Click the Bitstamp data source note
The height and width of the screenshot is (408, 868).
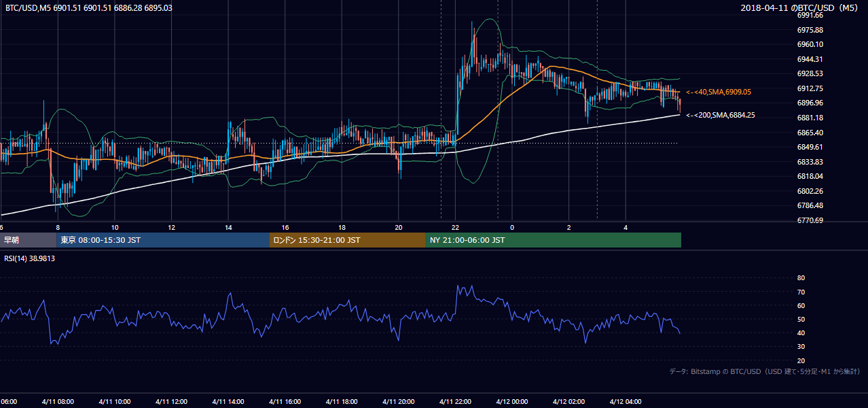[x=765, y=371]
